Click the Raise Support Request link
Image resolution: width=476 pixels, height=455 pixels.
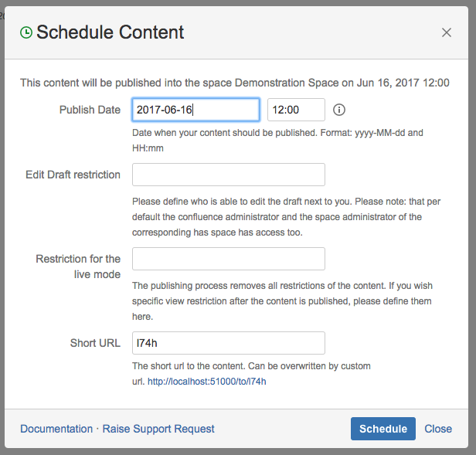tap(158, 429)
